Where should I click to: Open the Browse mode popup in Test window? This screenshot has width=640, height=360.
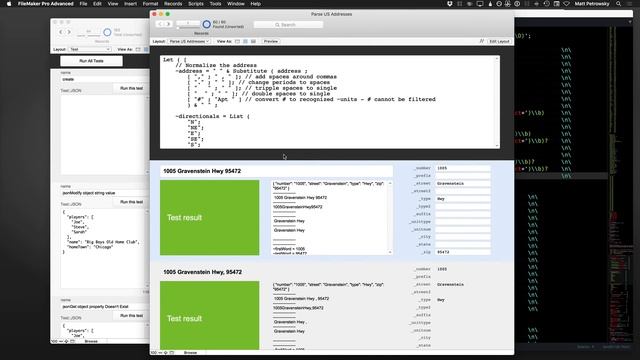pos(91,341)
